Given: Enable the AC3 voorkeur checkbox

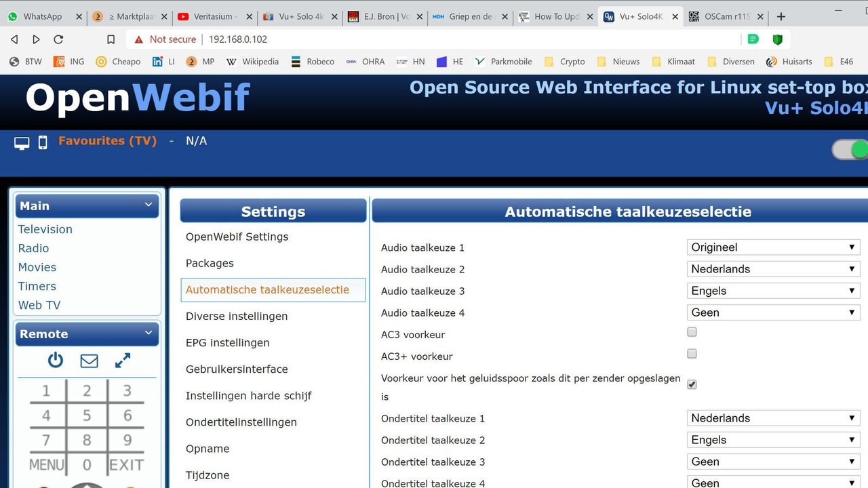Looking at the screenshot, I should click(x=692, y=332).
